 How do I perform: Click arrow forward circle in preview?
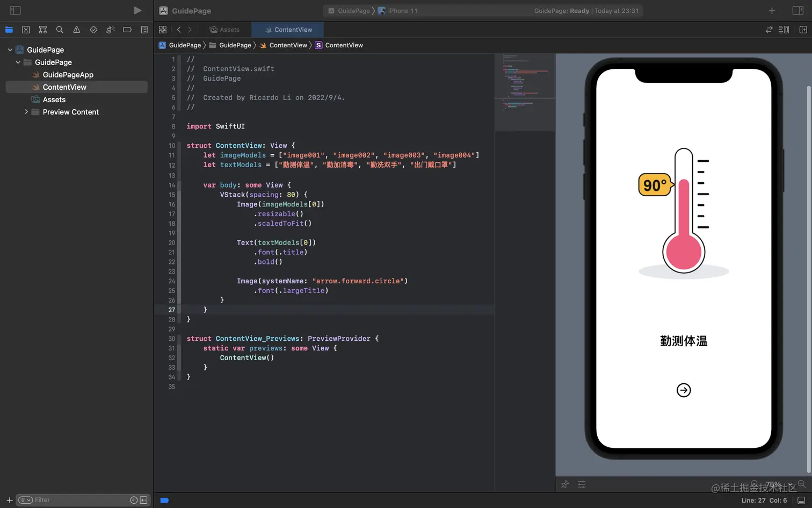click(684, 390)
